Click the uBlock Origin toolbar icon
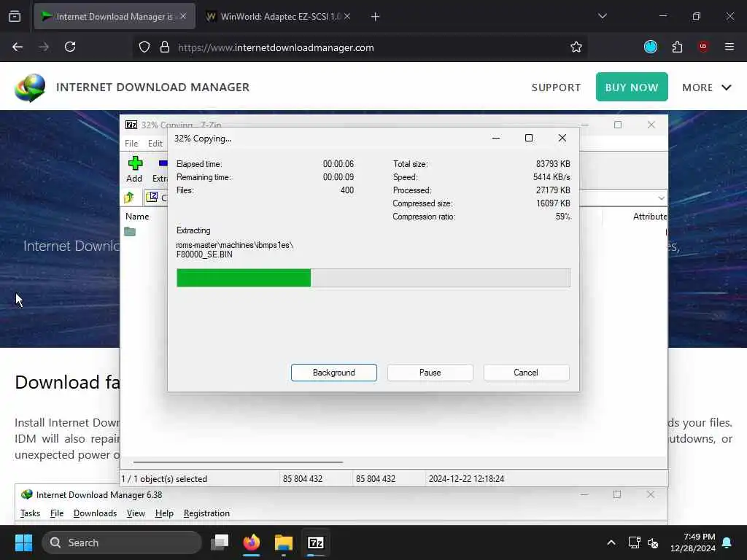The width and height of the screenshot is (747, 560). click(703, 47)
